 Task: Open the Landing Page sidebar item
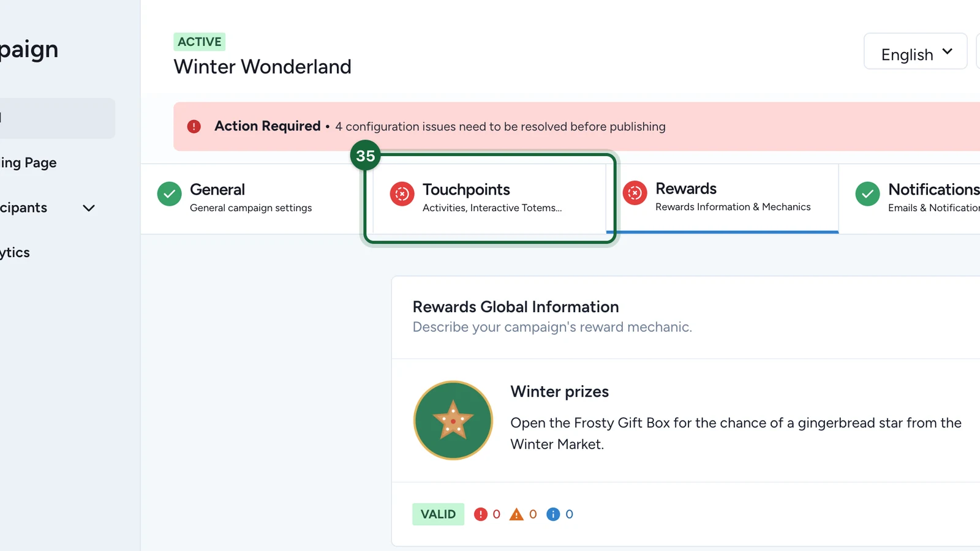(28, 163)
